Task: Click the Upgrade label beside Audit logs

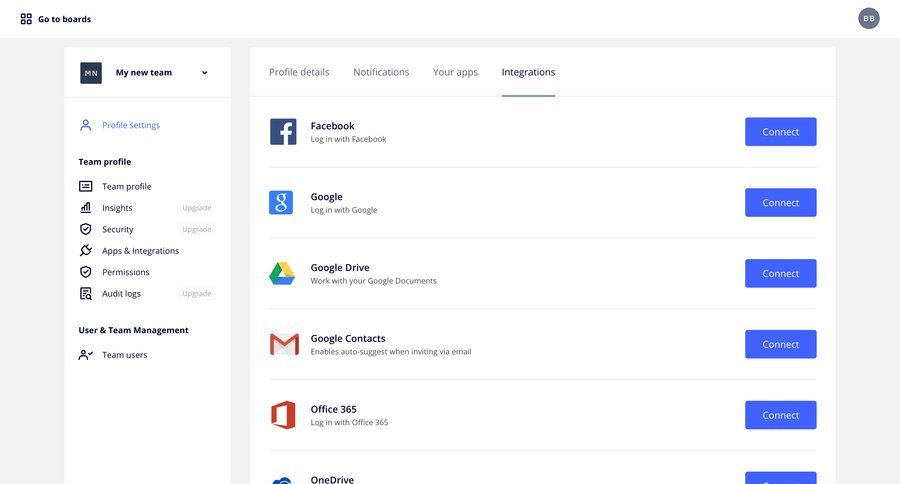Action: [197, 293]
